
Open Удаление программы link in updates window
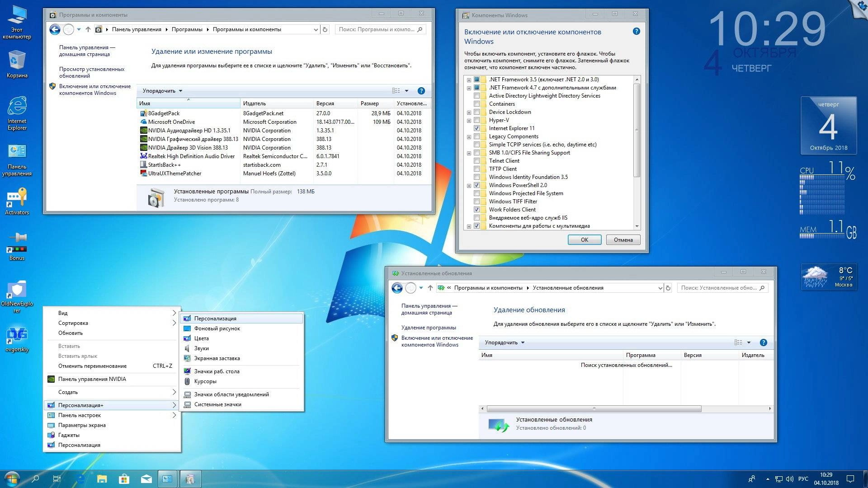(x=429, y=328)
